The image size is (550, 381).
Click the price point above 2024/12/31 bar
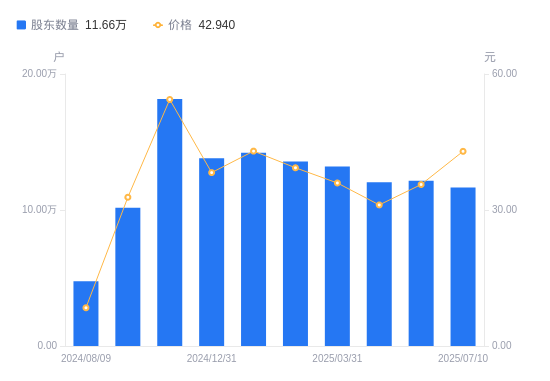pyautogui.click(x=212, y=173)
